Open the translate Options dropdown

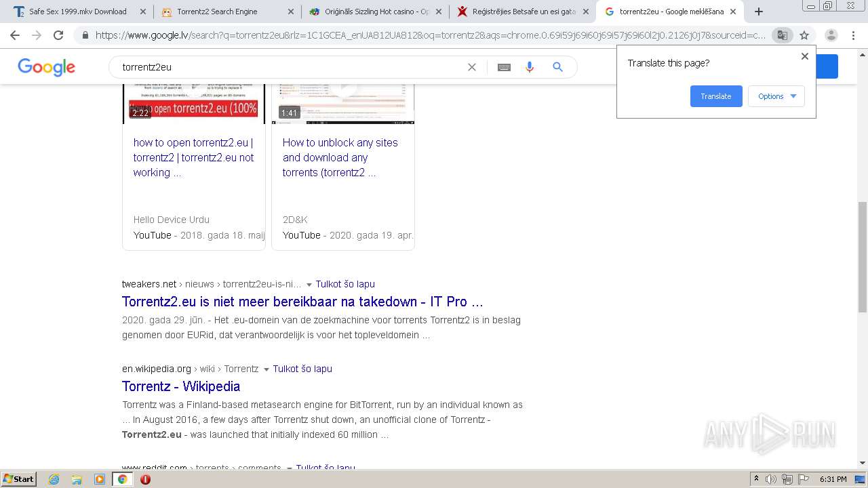click(776, 96)
